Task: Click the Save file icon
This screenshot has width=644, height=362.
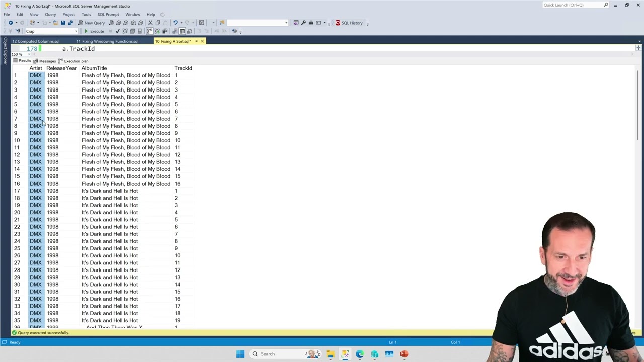Action: tap(63, 23)
